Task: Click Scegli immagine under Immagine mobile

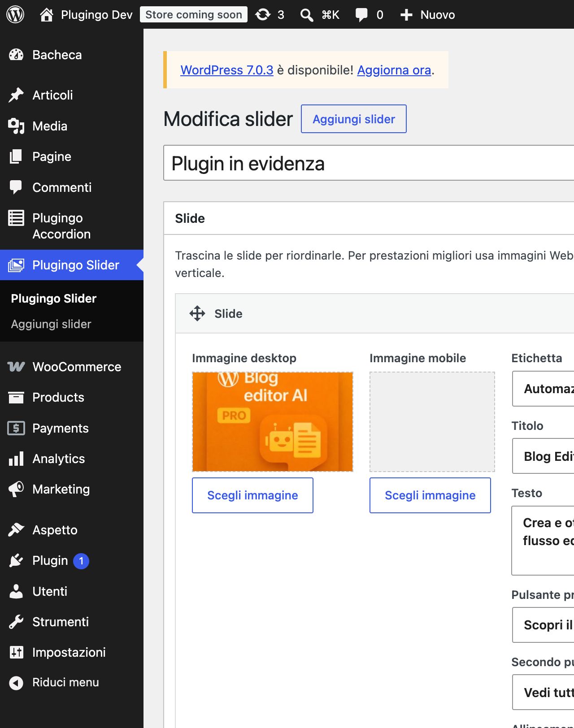Action: [x=430, y=495]
